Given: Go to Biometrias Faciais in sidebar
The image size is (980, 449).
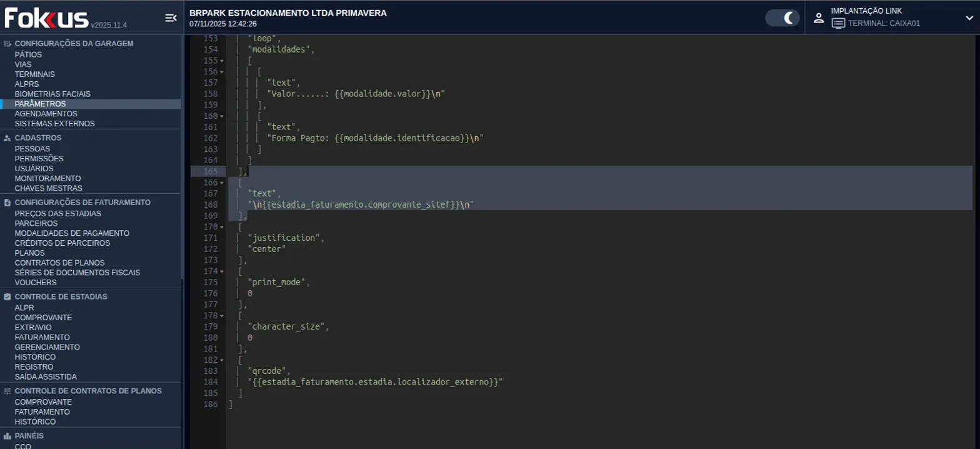Looking at the screenshot, I should (52, 94).
